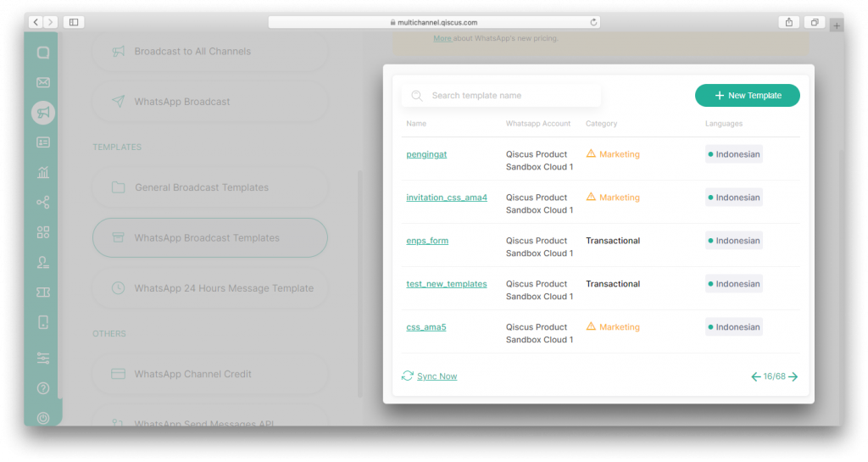The width and height of the screenshot is (868, 462).
Task: Open the settings sliders icon in sidebar
Action: tap(43, 359)
